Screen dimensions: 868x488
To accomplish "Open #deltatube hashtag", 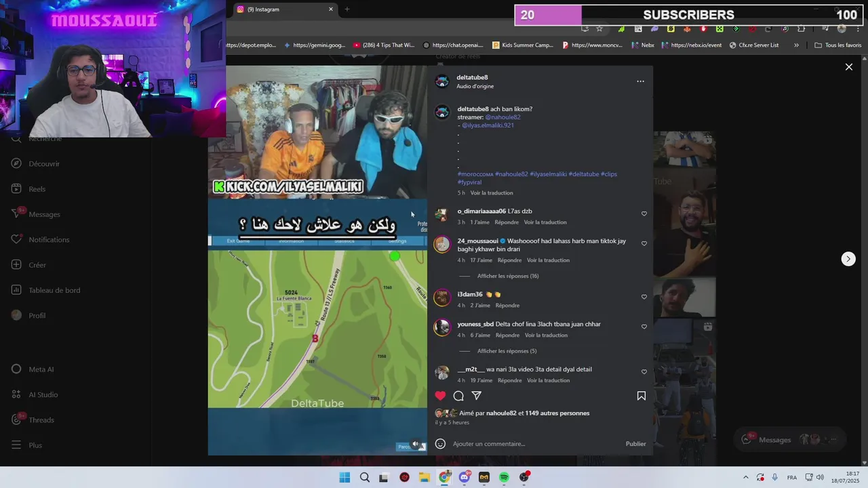I will point(584,174).
